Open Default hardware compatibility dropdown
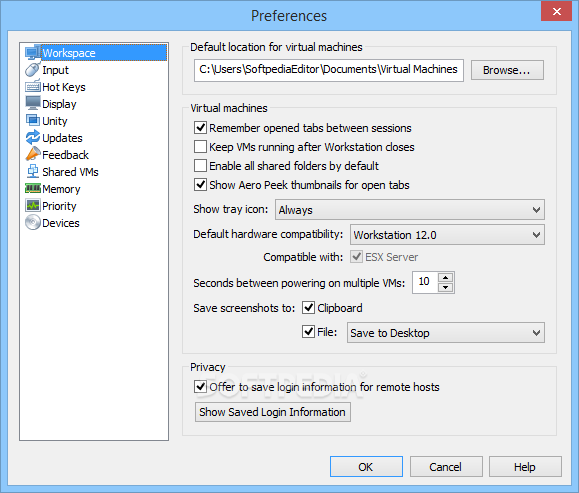 [x=447, y=234]
